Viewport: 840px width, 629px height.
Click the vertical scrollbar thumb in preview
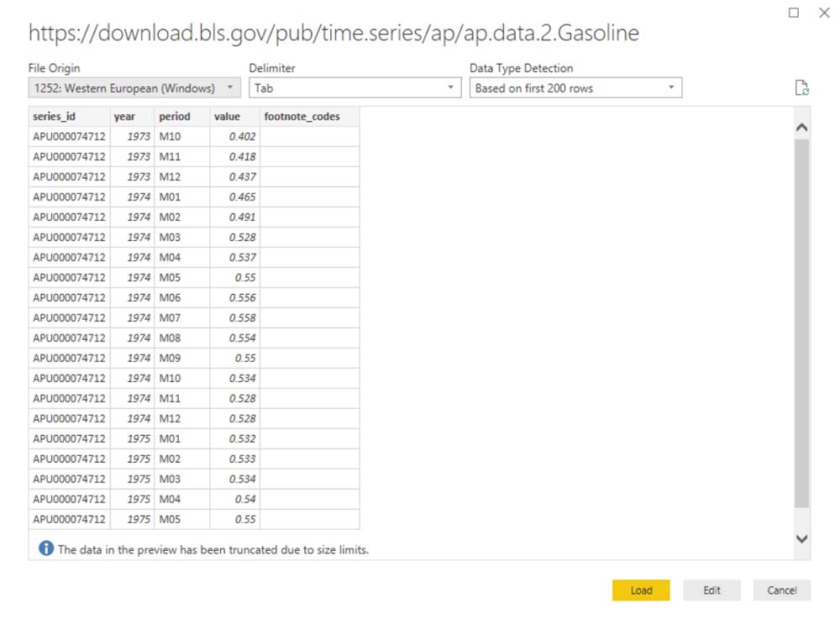point(801,323)
